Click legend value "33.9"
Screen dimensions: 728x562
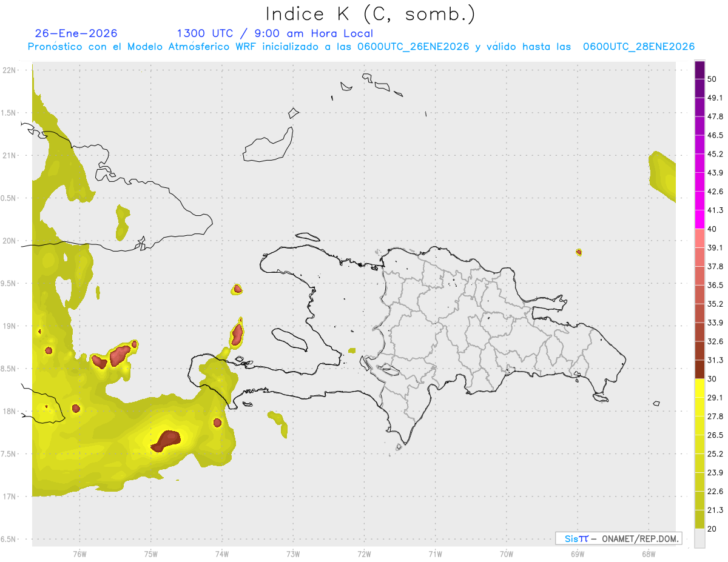715,323
